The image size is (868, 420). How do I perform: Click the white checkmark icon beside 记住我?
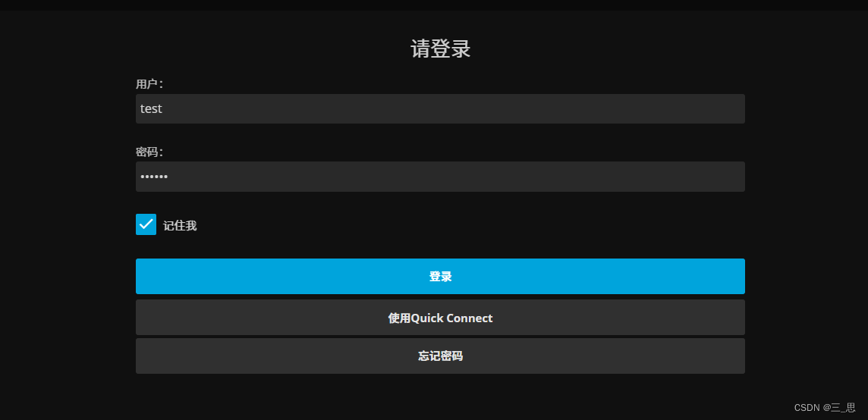146,224
